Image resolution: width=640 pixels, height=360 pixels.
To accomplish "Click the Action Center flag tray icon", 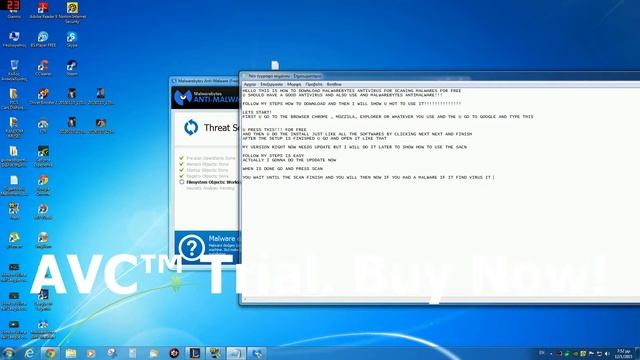I will click(591, 353).
